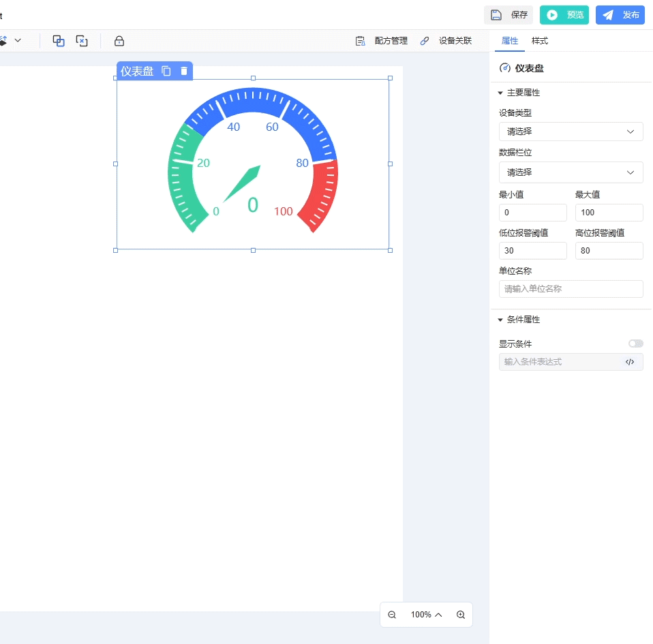The height and width of the screenshot is (644, 653).
Task: Zoom out the canvas
Action: [392, 615]
